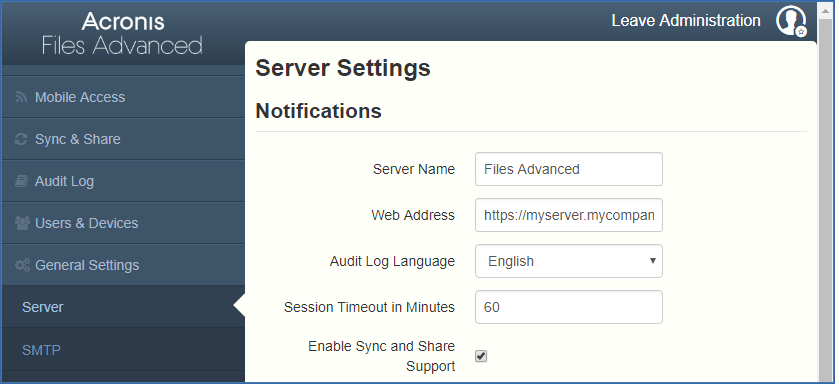The image size is (835, 384).
Task: Click the Acronis Files Advanced logo
Action: [x=122, y=34]
